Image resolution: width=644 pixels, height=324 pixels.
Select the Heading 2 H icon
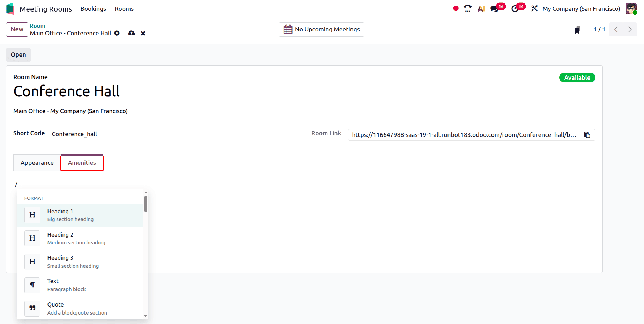point(32,238)
